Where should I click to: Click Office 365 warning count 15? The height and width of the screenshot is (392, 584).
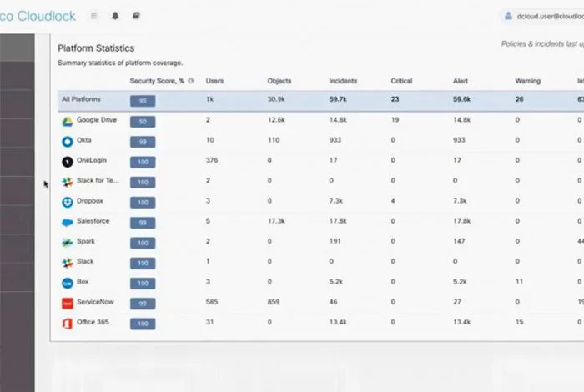click(x=519, y=322)
